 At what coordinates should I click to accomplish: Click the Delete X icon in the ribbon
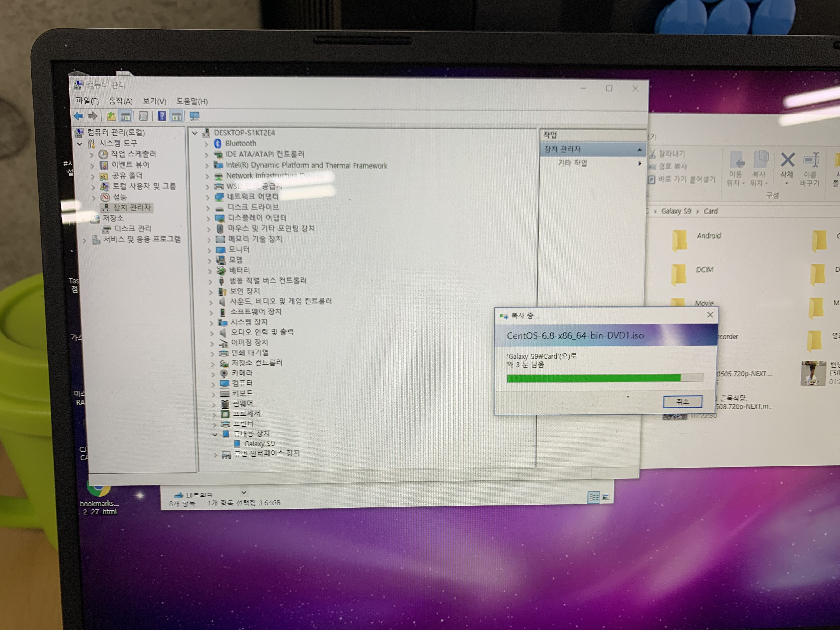coord(787,160)
